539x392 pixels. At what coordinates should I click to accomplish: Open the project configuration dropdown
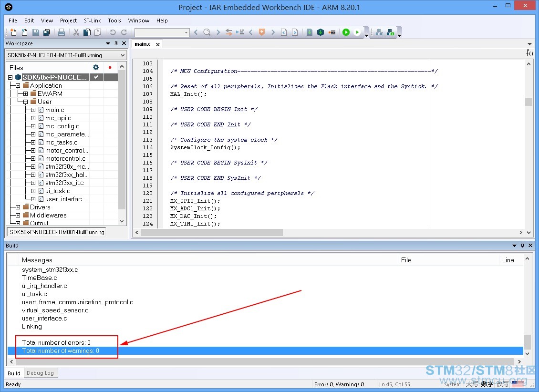pos(66,55)
